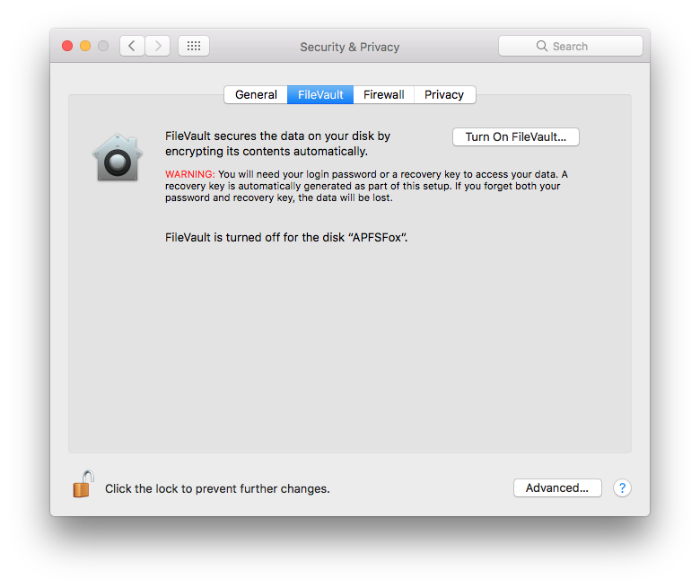Focus the Search field

point(571,46)
